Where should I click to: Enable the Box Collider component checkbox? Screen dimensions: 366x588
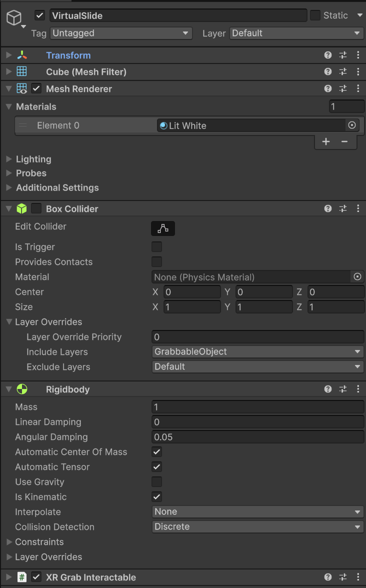[x=36, y=209]
